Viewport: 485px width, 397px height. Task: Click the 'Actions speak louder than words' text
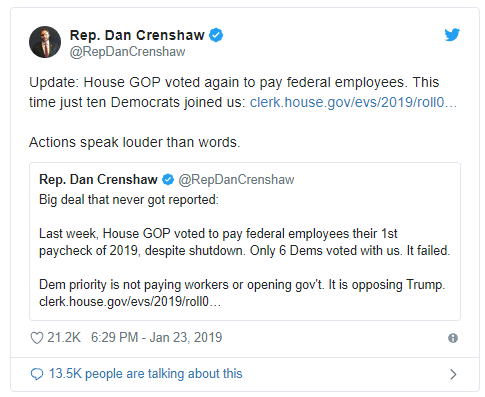pyautogui.click(x=135, y=142)
